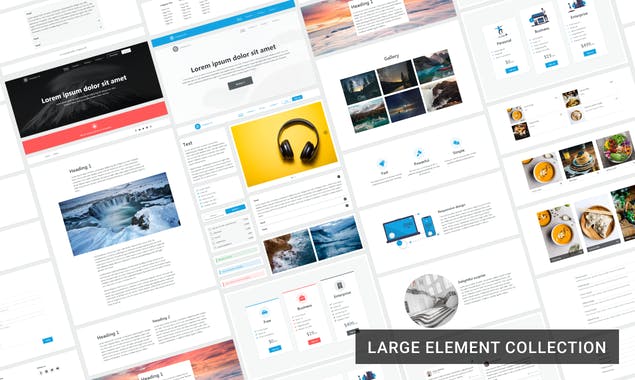Click the blue button under Free plan
Screen dimensions: 635x380
275,349
